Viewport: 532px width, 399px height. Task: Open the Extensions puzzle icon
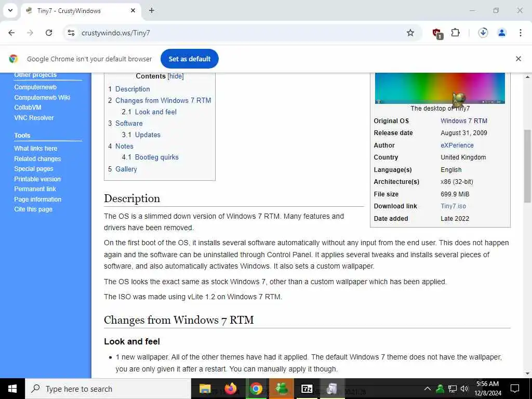click(455, 33)
